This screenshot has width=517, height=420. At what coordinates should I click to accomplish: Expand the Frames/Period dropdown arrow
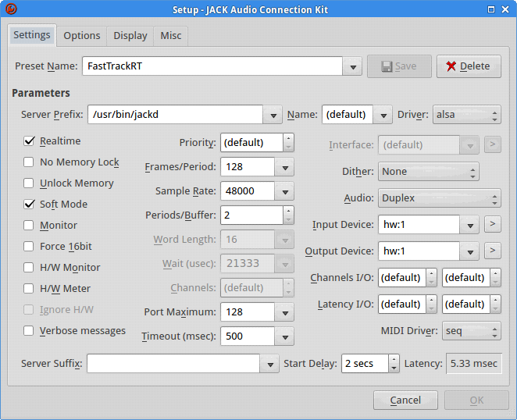[x=284, y=167]
